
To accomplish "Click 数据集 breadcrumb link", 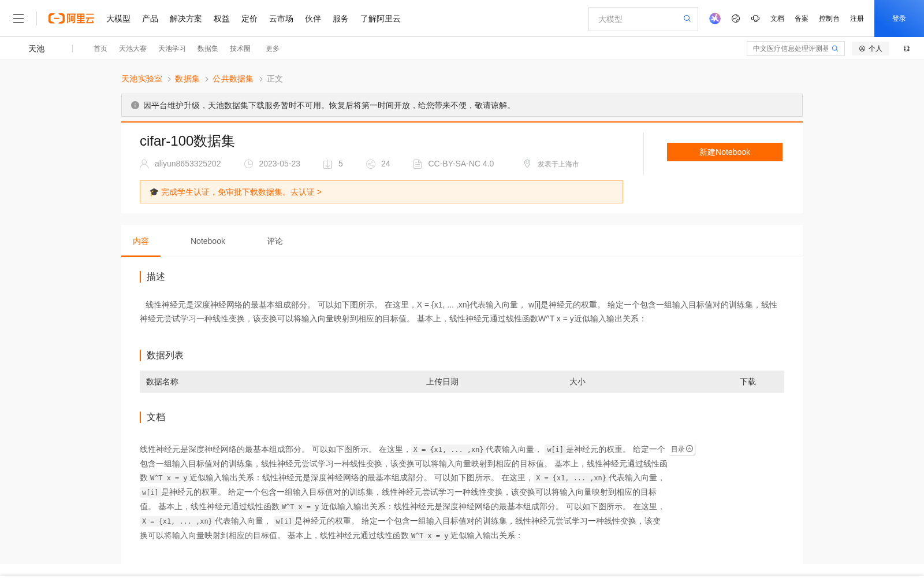I will pyautogui.click(x=187, y=79).
